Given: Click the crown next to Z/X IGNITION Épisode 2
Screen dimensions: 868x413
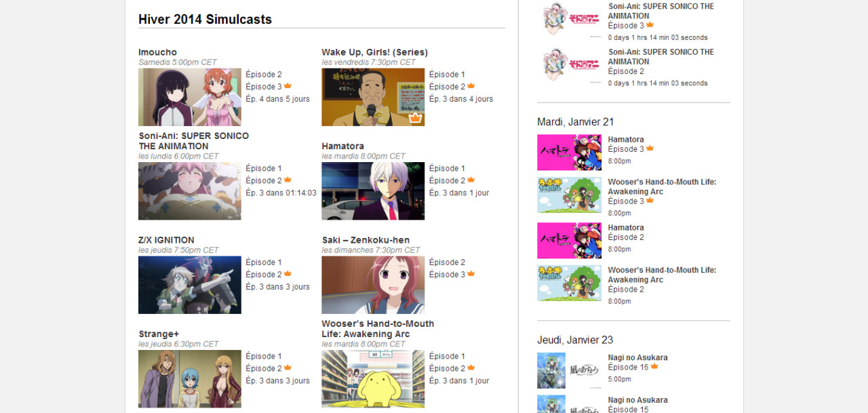Looking at the screenshot, I should [288, 274].
